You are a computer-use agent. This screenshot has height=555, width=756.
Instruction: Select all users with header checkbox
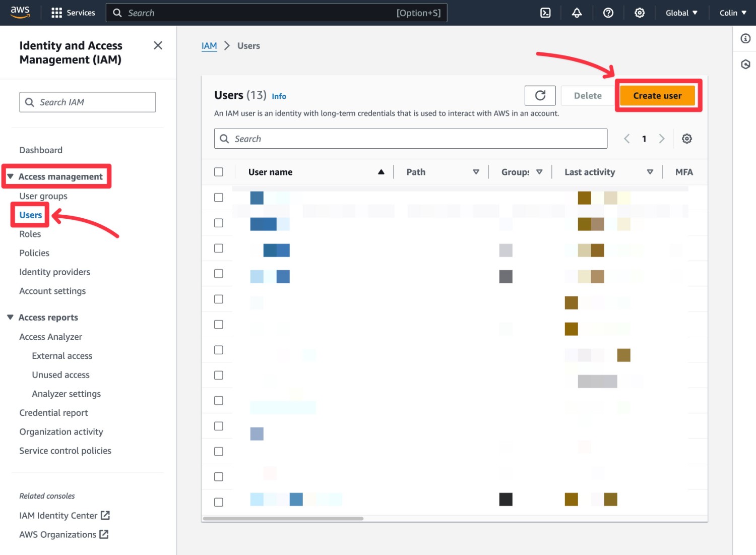[219, 172]
